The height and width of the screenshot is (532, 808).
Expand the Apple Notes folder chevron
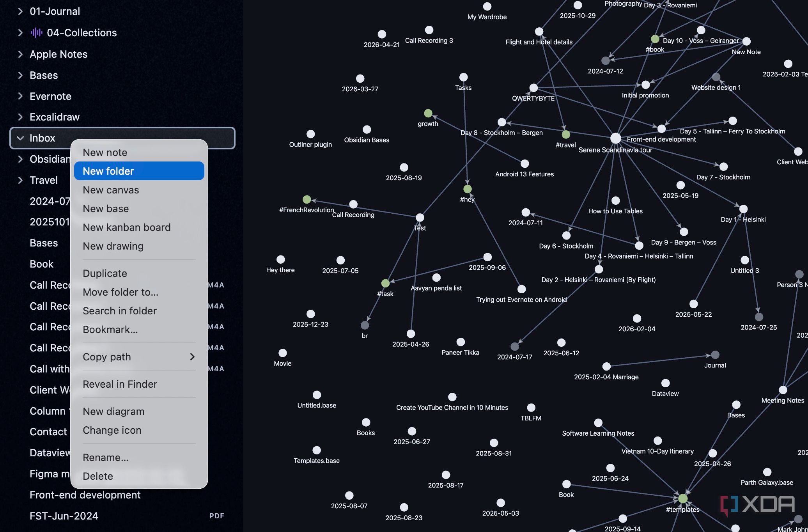(x=20, y=54)
